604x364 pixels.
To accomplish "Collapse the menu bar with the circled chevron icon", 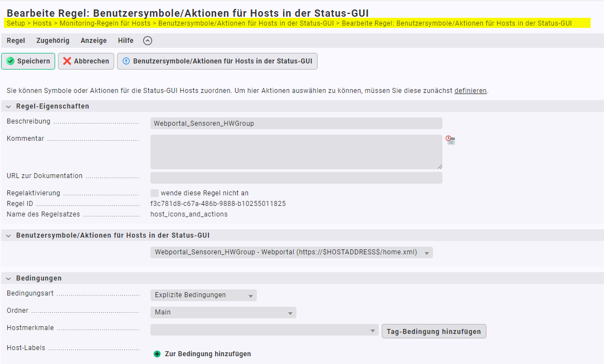I will point(147,41).
